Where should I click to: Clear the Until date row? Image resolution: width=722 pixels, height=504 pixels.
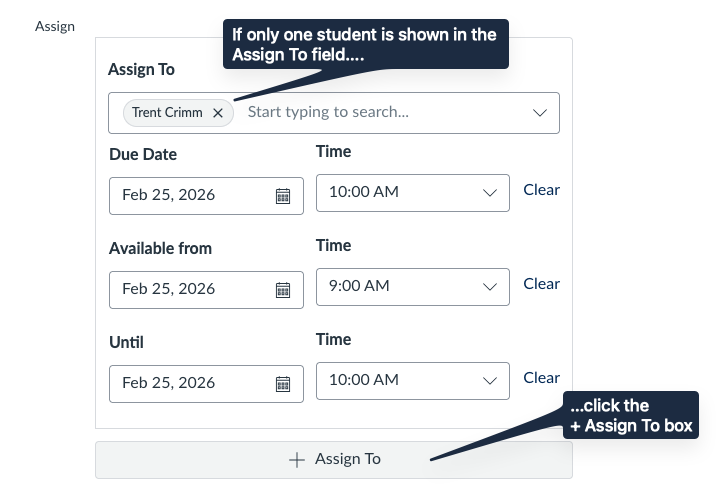[x=541, y=378]
